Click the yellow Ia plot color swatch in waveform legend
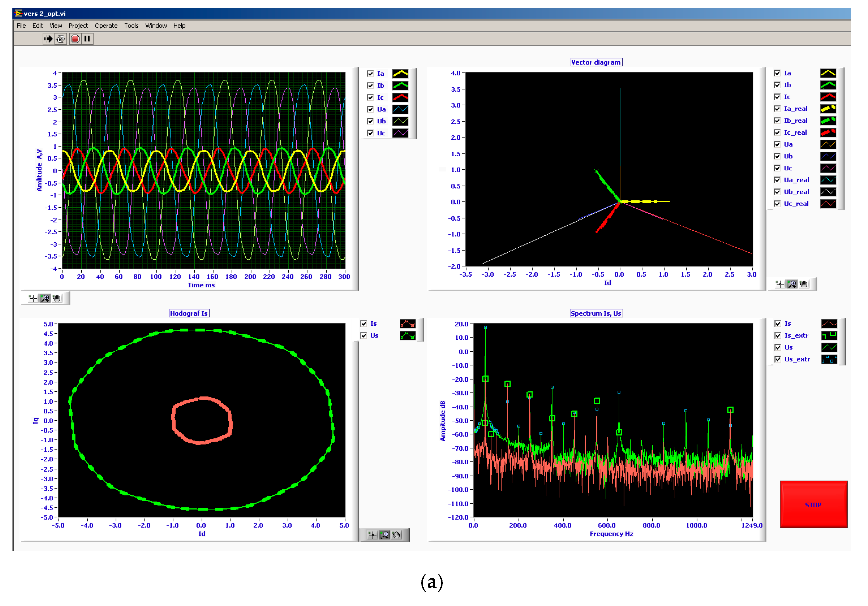The height and width of the screenshot is (606, 868). [x=400, y=74]
